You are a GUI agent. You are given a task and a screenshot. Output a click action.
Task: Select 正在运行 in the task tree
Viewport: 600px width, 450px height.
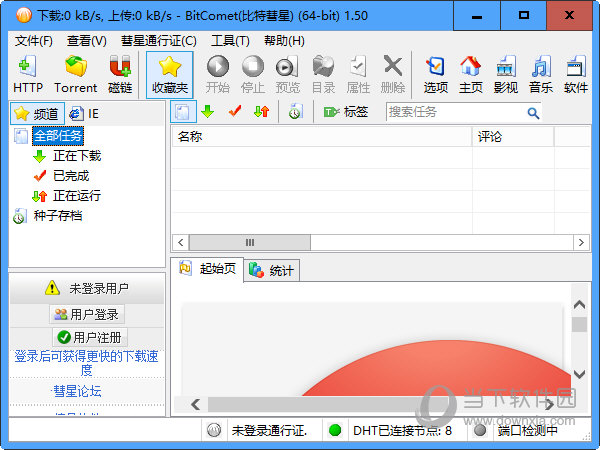click(x=77, y=196)
